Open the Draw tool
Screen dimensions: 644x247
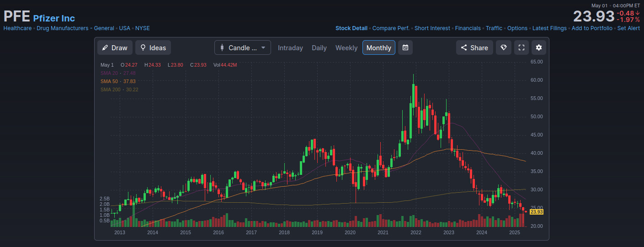click(115, 47)
